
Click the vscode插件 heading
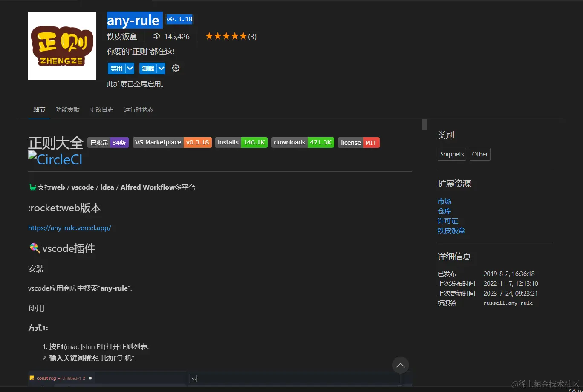click(x=62, y=248)
